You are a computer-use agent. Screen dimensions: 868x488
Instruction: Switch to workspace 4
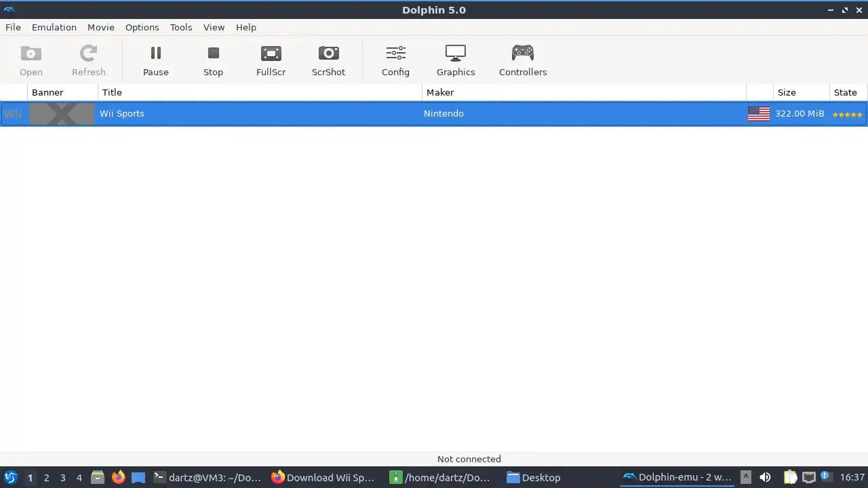(x=79, y=477)
